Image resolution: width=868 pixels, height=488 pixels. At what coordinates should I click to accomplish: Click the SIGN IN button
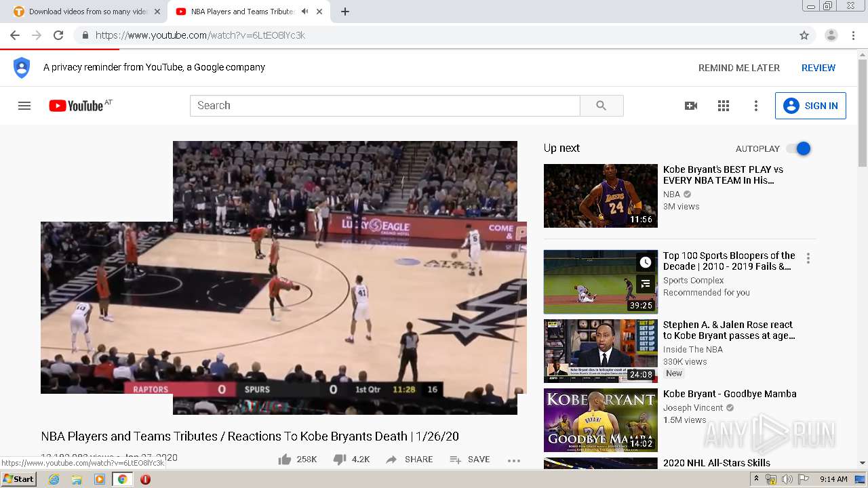point(810,106)
